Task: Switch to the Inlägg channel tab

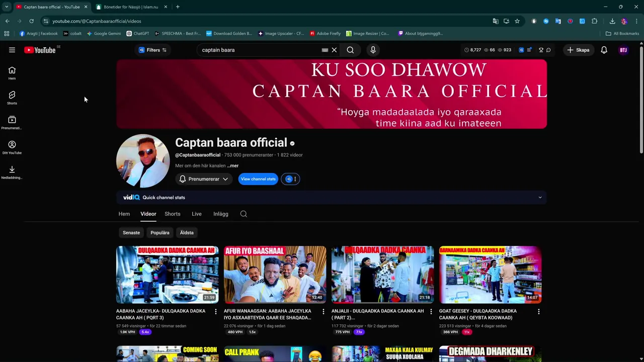Action: pos(221,214)
